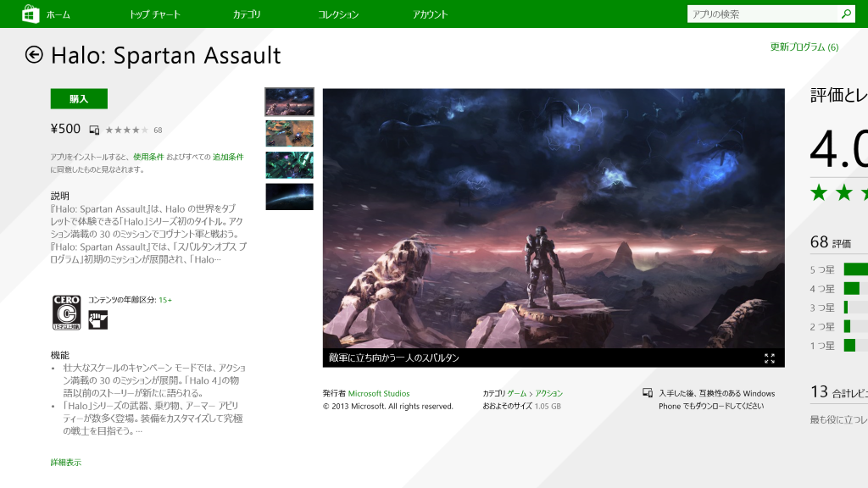Click the search magnifier icon

click(846, 14)
